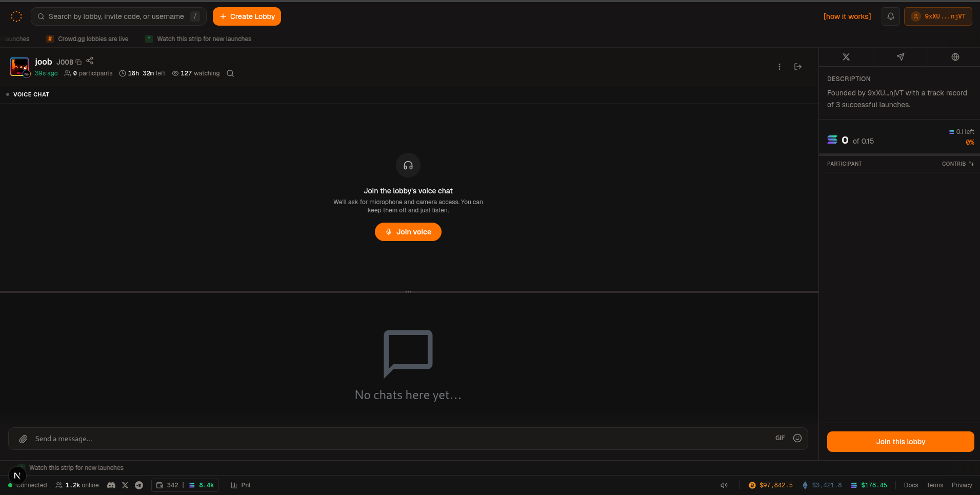Open the Terms link
980x495 pixels.
(935, 485)
